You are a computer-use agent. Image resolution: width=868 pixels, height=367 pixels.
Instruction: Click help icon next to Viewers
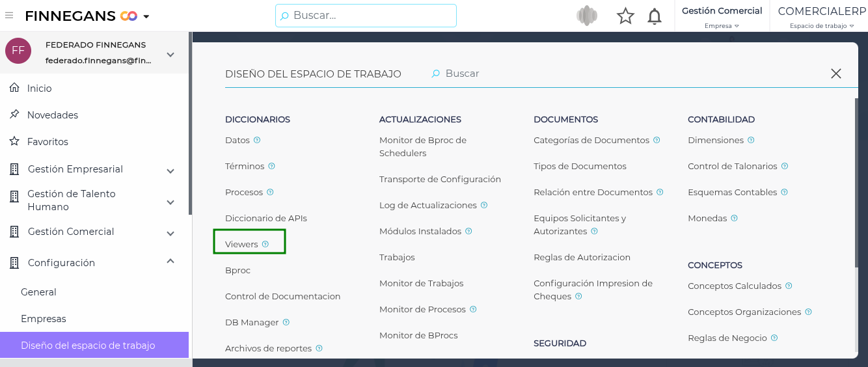[265, 244]
